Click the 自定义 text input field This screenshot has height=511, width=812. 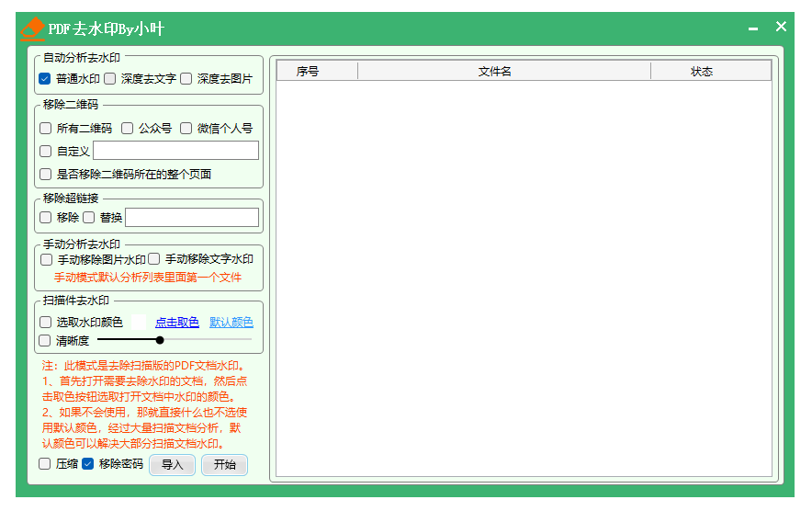[175, 151]
